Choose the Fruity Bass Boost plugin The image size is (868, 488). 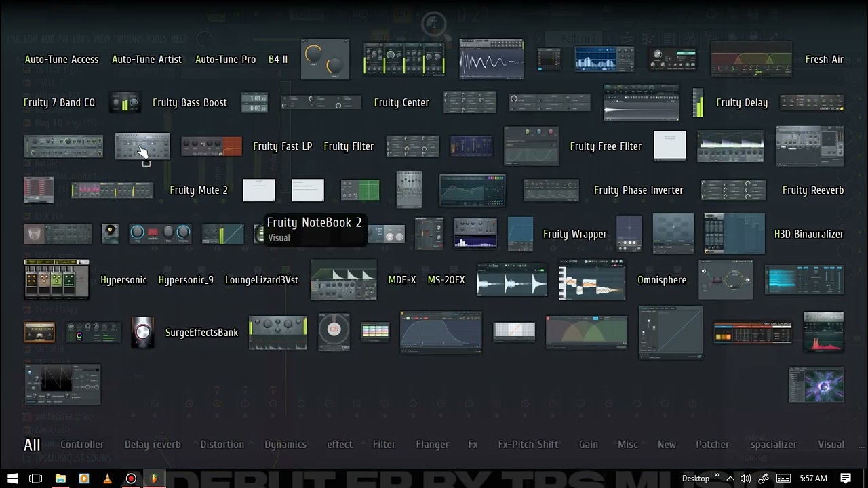[190, 103]
